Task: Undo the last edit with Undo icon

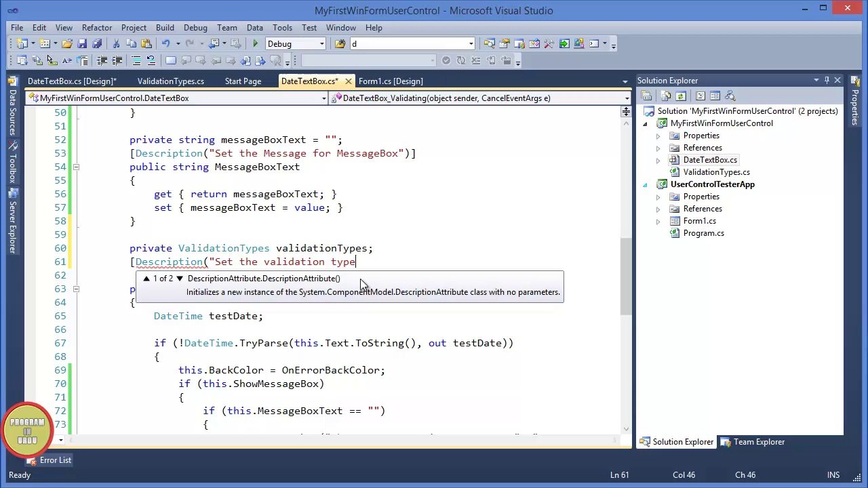Action: (165, 44)
